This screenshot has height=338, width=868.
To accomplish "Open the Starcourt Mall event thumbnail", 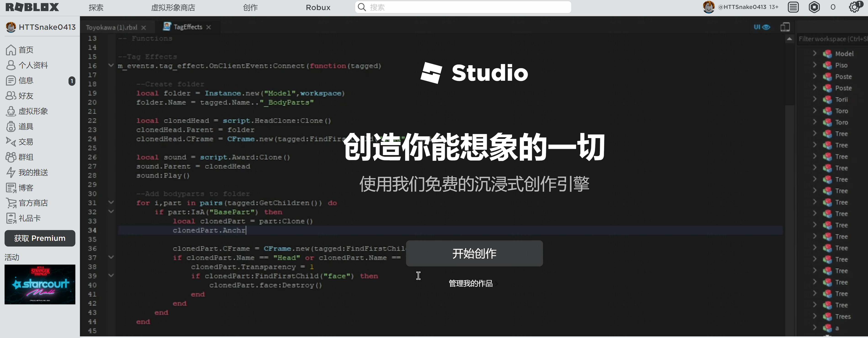I will coord(40,284).
